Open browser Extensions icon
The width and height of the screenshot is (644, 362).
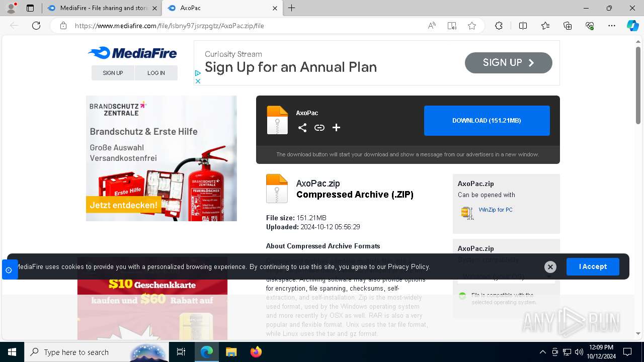499,26
